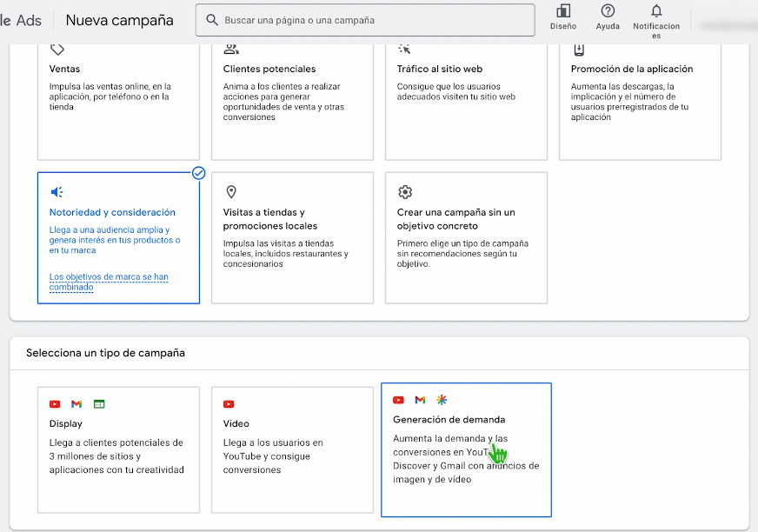The width and height of the screenshot is (758, 532).
Task: Open the Diseño panel icon
Action: [563, 11]
